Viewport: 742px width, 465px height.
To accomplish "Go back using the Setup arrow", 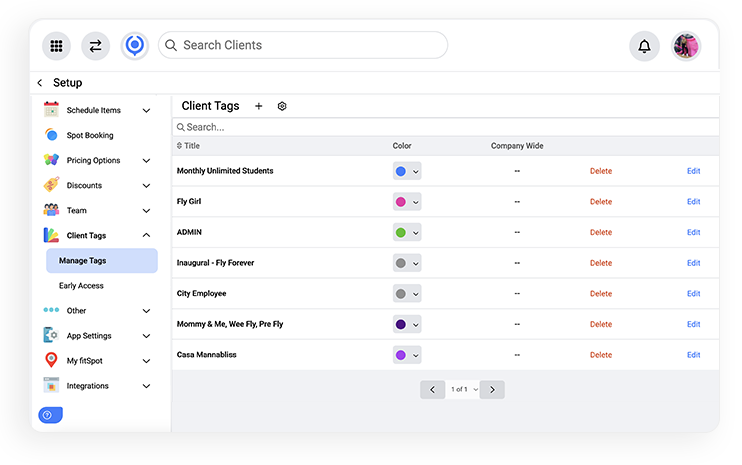I will [x=40, y=83].
